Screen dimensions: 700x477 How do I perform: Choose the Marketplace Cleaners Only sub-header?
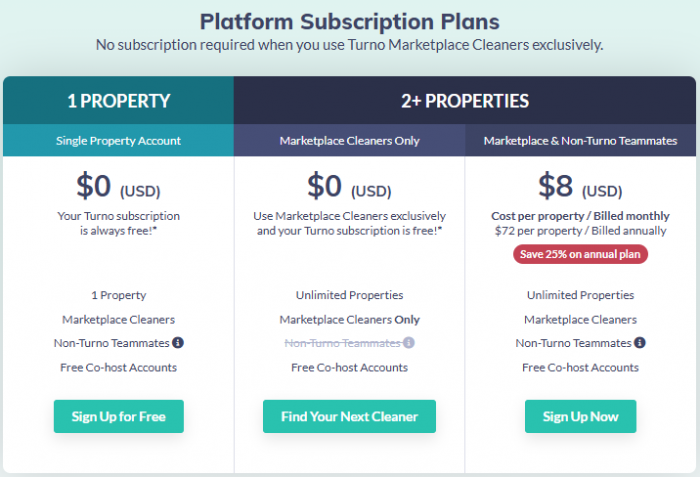tap(350, 141)
